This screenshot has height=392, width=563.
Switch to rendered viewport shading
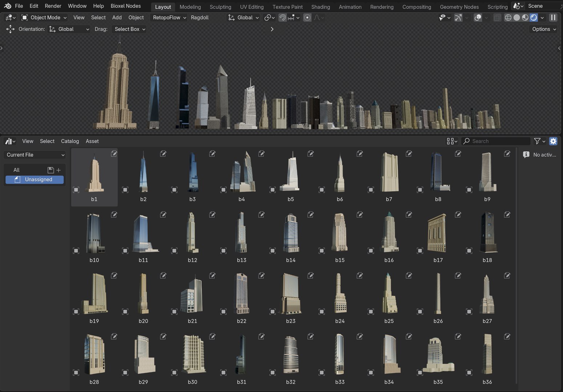tap(534, 17)
